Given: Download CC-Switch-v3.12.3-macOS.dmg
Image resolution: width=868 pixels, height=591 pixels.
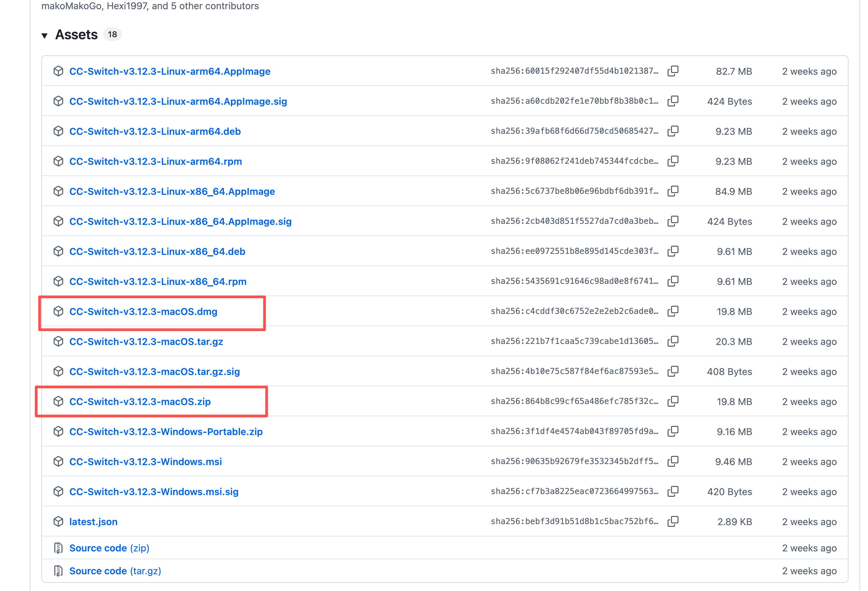Looking at the screenshot, I should [x=143, y=312].
